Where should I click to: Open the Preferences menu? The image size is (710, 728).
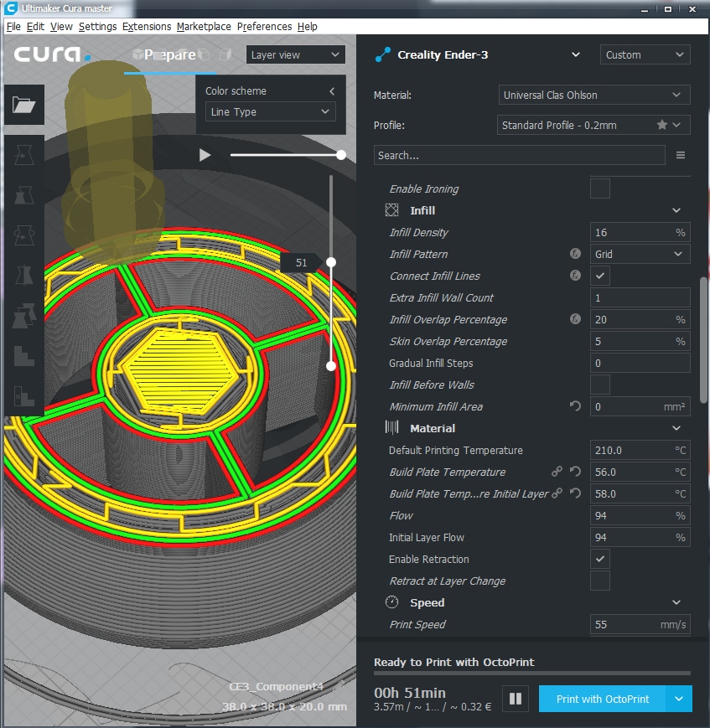[264, 27]
